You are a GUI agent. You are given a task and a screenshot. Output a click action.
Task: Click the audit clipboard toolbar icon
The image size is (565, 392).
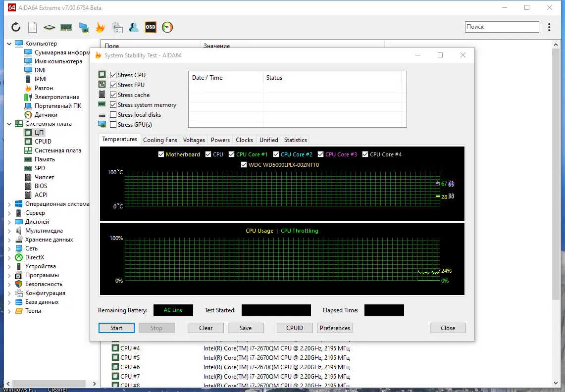pos(117,27)
